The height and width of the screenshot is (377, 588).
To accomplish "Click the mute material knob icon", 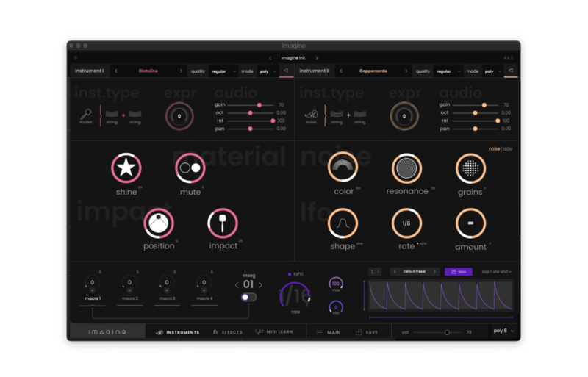I will [x=190, y=168].
